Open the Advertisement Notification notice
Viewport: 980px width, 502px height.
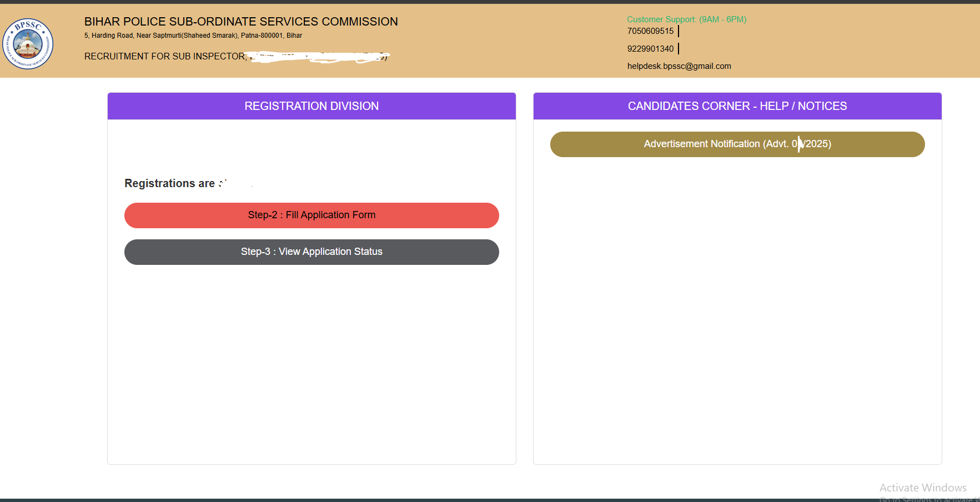737,144
